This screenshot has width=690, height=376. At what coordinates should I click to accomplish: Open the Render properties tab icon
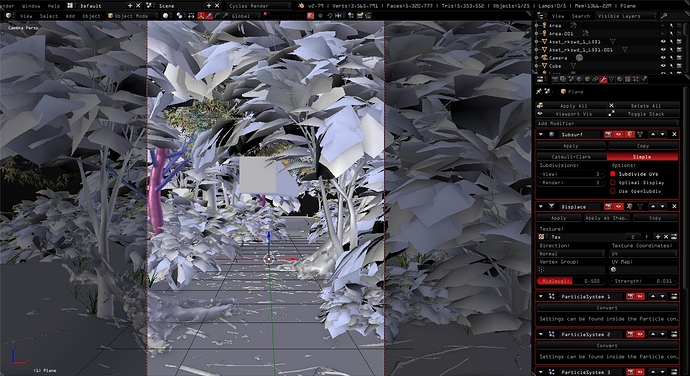pyautogui.click(x=555, y=80)
